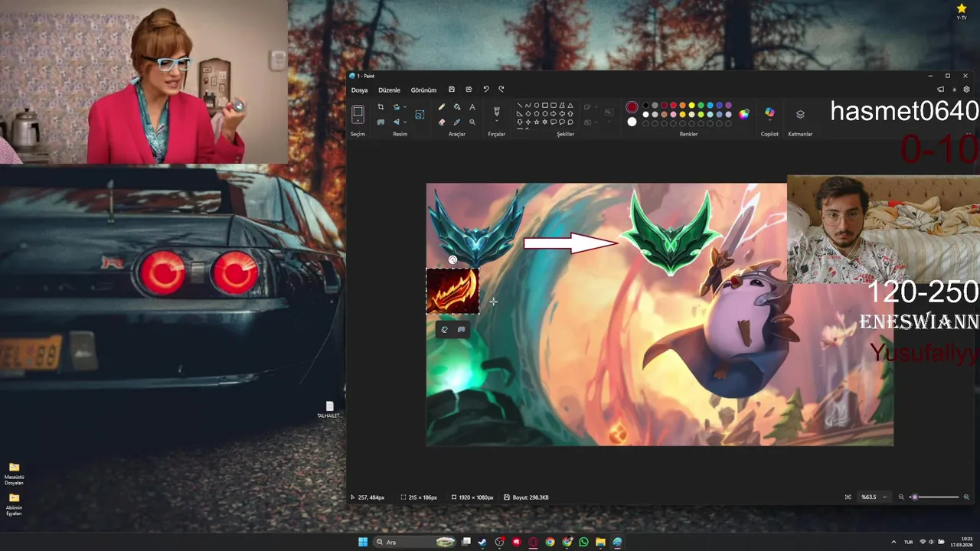Select the Pencil tool in Paint

coord(442,106)
